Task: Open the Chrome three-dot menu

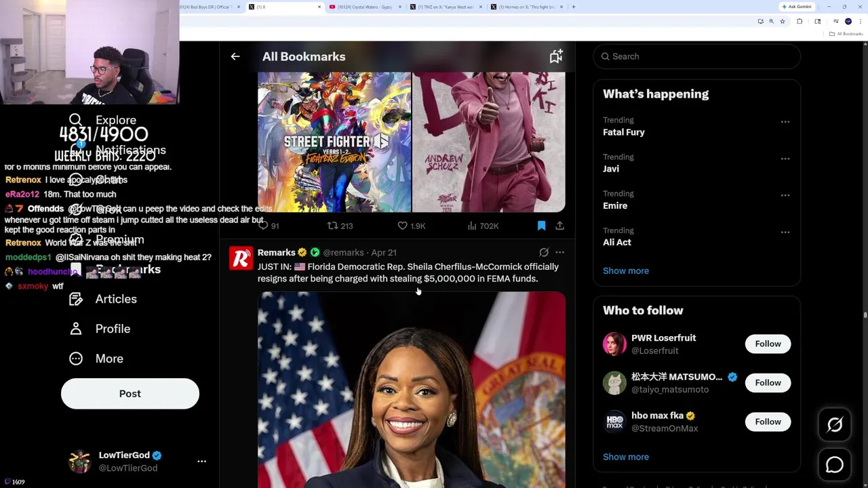Action: tap(860, 22)
